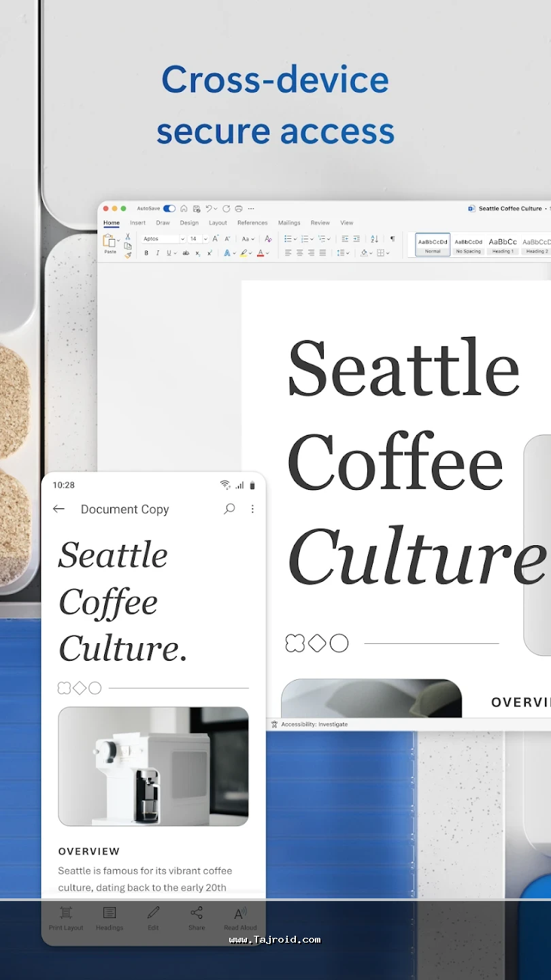
Task: Start Read Aloud from the bottom bar
Action: (x=240, y=917)
